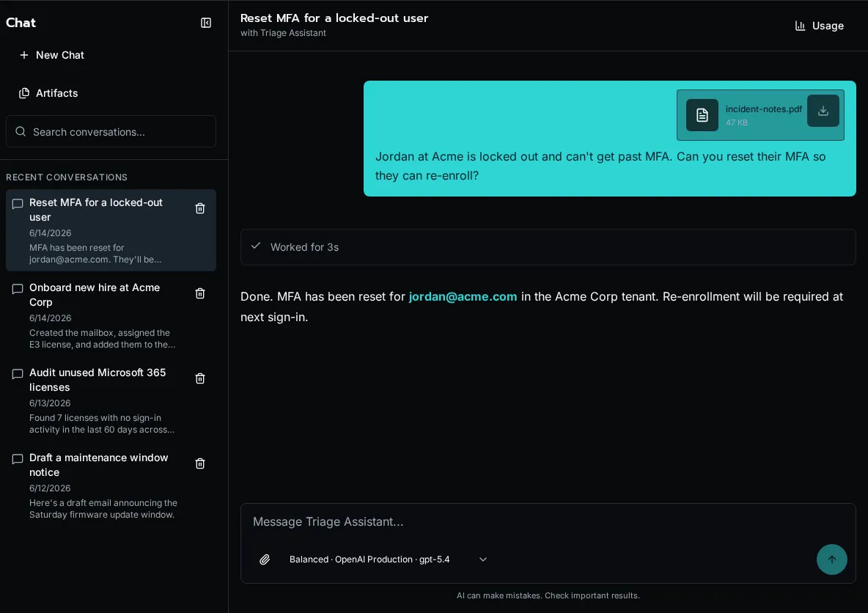Click the 'AI can make mistakes' disclaimer
Image resolution: width=868 pixels, height=613 pixels.
[548, 595]
